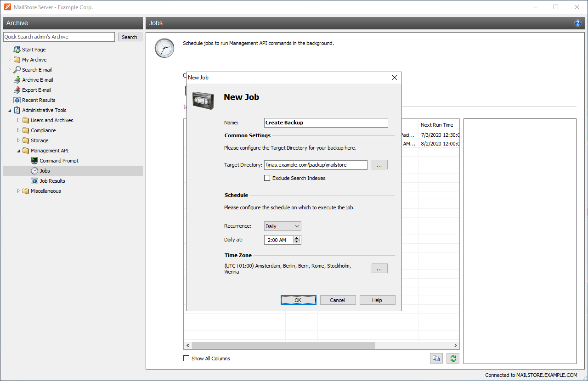The width and height of the screenshot is (588, 381).
Task: Select the Export E-mail icon
Action: (x=17, y=90)
